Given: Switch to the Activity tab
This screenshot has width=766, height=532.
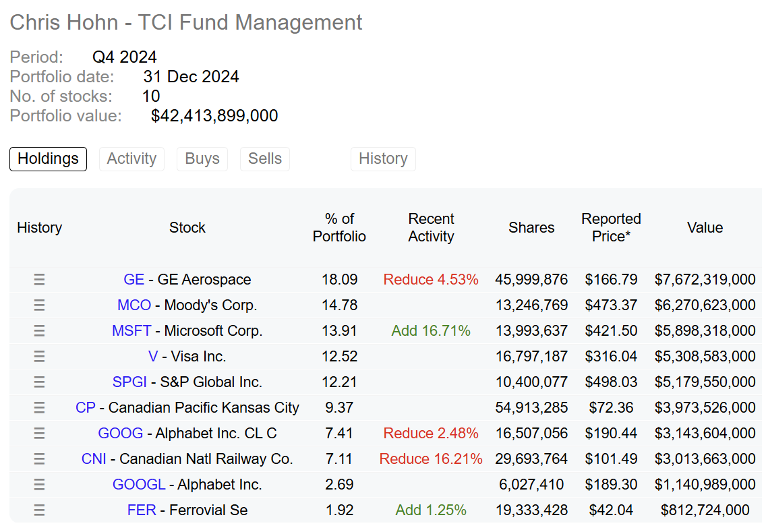Looking at the screenshot, I should [131, 158].
